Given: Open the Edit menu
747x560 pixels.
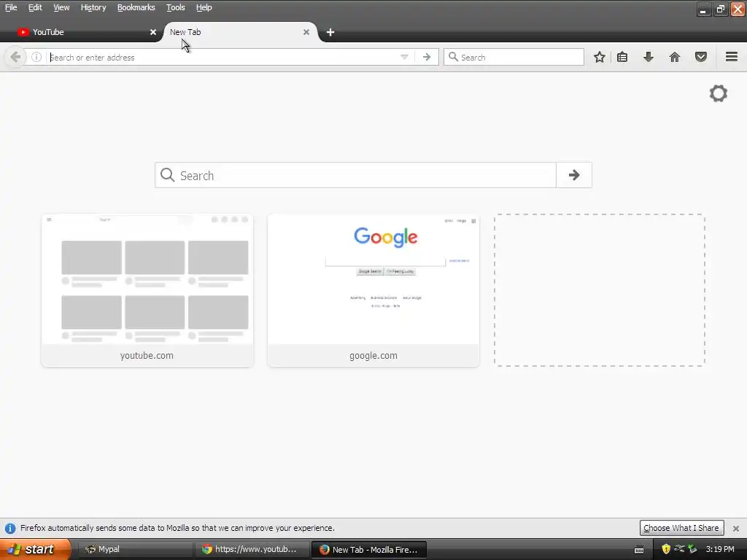Looking at the screenshot, I should click(35, 7).
